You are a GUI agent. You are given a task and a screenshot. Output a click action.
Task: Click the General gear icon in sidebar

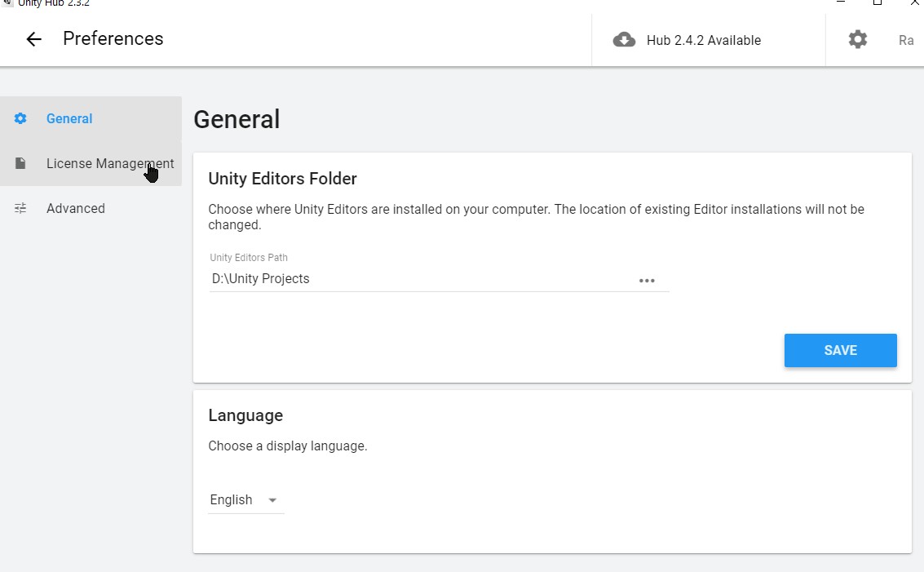point(20,118)
